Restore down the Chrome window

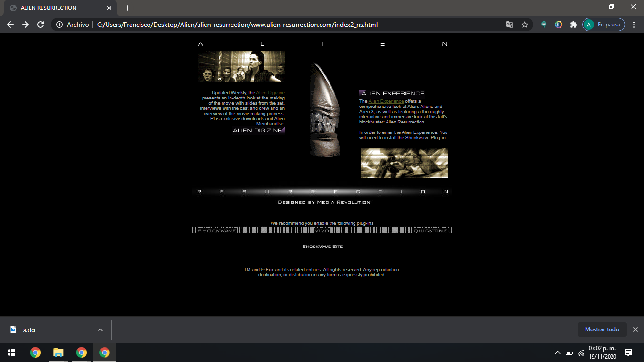pos(611,7)
